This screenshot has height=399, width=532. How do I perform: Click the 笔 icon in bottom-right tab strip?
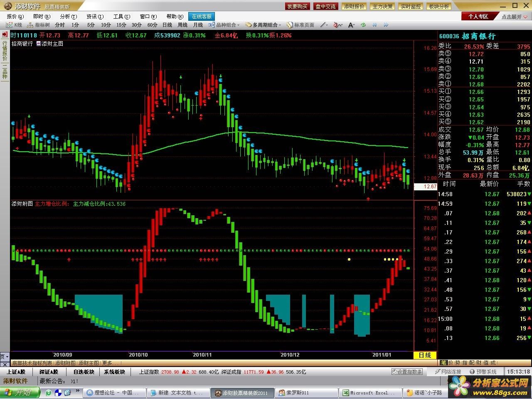[443, 363]
